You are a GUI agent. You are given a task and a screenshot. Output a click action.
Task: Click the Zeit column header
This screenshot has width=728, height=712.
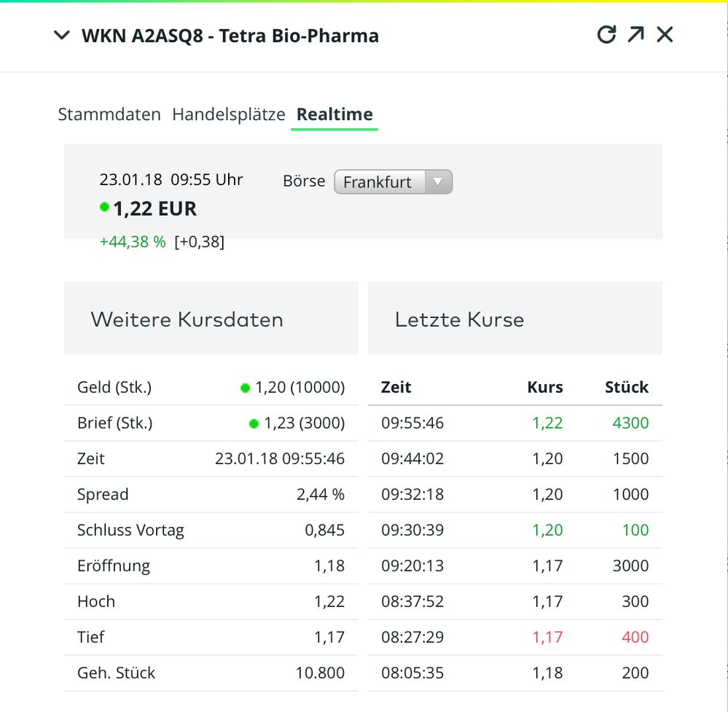(396, 387)
